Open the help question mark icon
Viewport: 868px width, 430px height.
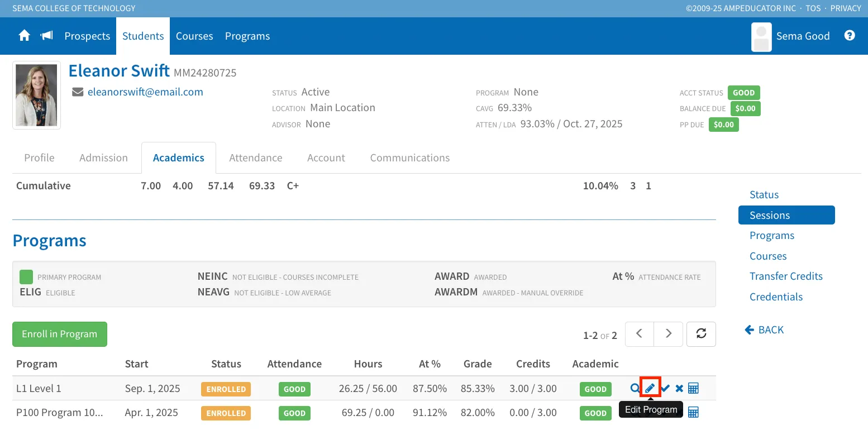pos(850,35)
